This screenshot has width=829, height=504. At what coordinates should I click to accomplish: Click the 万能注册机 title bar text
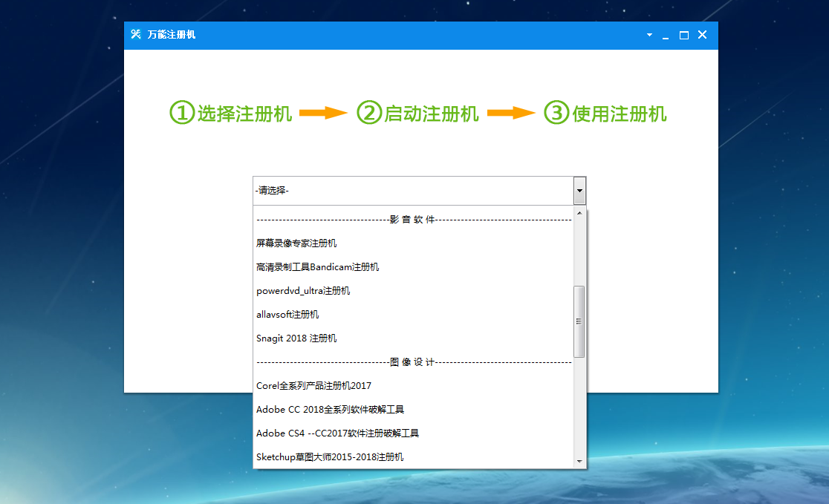pos(172,34)
